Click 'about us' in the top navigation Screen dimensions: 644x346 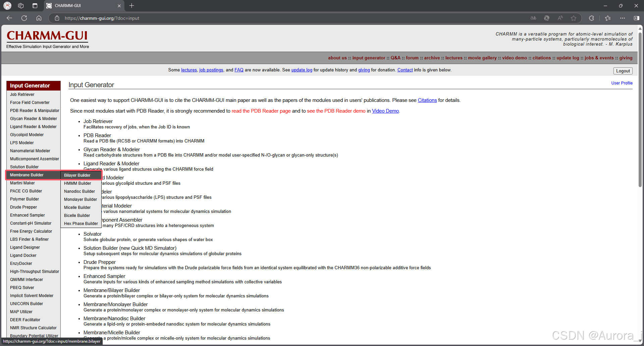[337, 58]
